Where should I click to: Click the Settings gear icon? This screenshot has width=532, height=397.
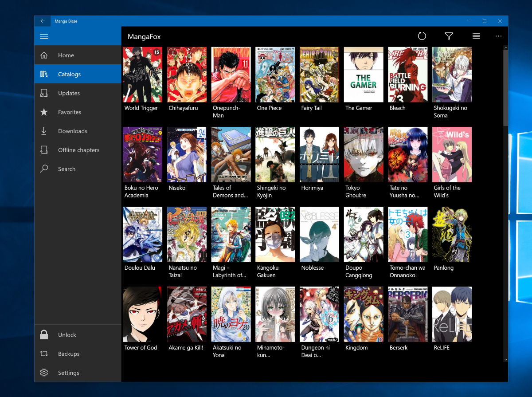tap(44, 373)
